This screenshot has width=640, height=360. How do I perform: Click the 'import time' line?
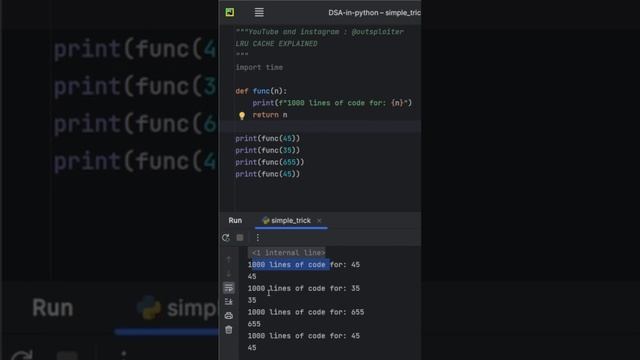click(x=259, y=67)
